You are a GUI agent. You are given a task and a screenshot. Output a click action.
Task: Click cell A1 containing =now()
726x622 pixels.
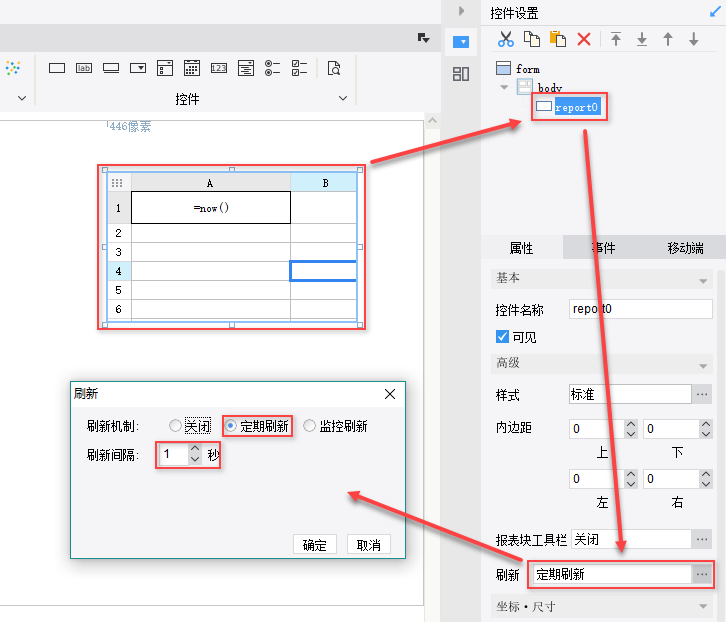coord(211,208)
